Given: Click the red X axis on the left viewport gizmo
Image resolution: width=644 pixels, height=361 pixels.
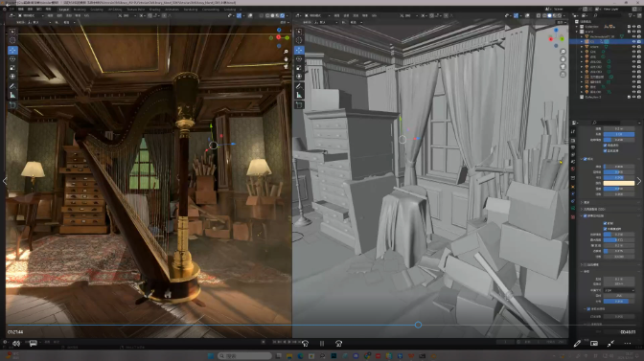Looking at the screenshot, I should [279, 37].
